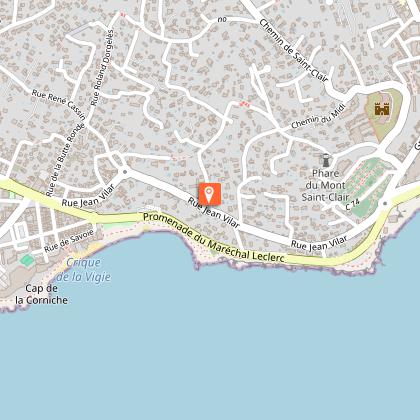Click the green sports field icon
The width and height of the screenshot is (420, 420).
coord(27,260)
